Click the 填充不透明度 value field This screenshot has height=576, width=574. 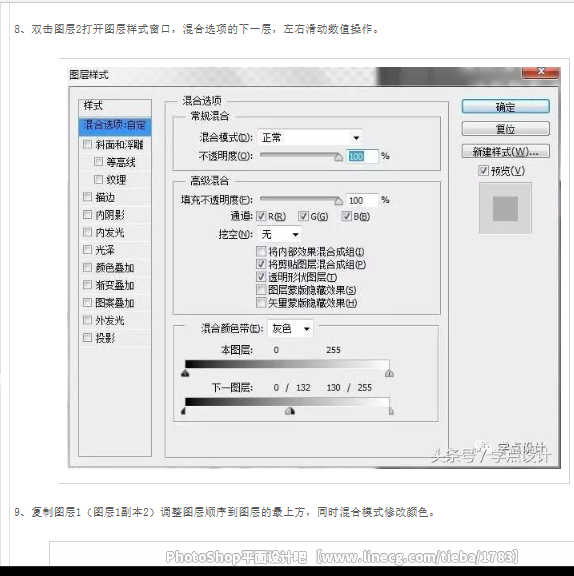click(x=361, y=200)
